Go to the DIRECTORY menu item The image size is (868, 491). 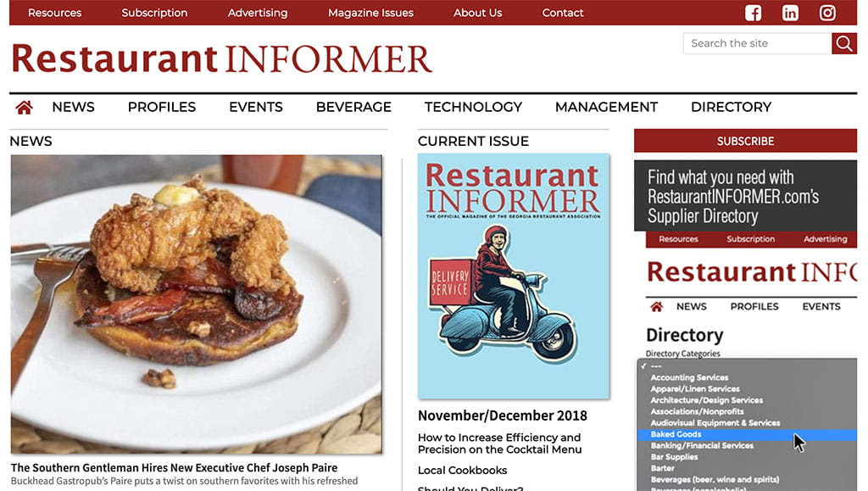731,108
